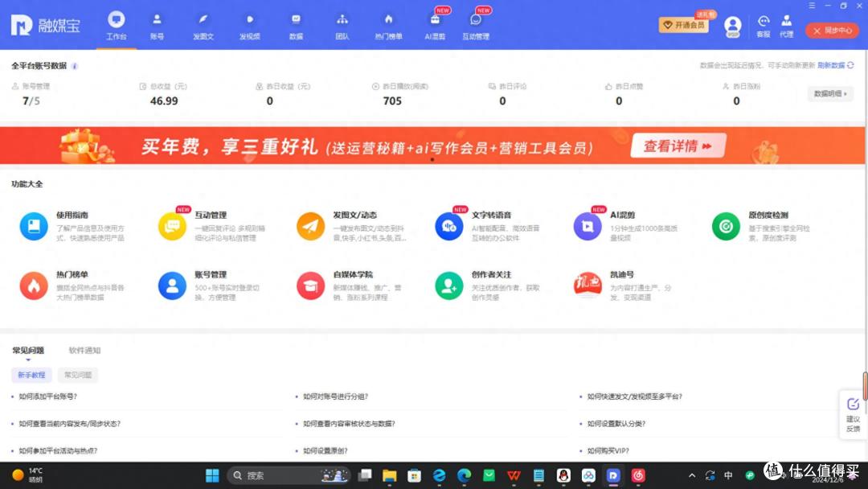868x489 pixels.
Task: Expand the system tray hidden icons chevron
Action: [x=692, y=475]
